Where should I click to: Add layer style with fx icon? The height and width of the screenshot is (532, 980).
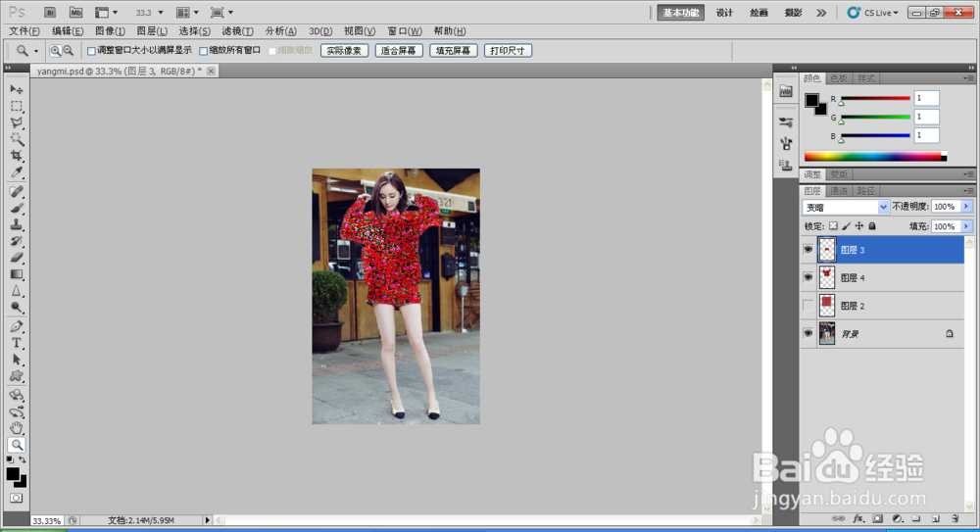(x=858, y=518)
